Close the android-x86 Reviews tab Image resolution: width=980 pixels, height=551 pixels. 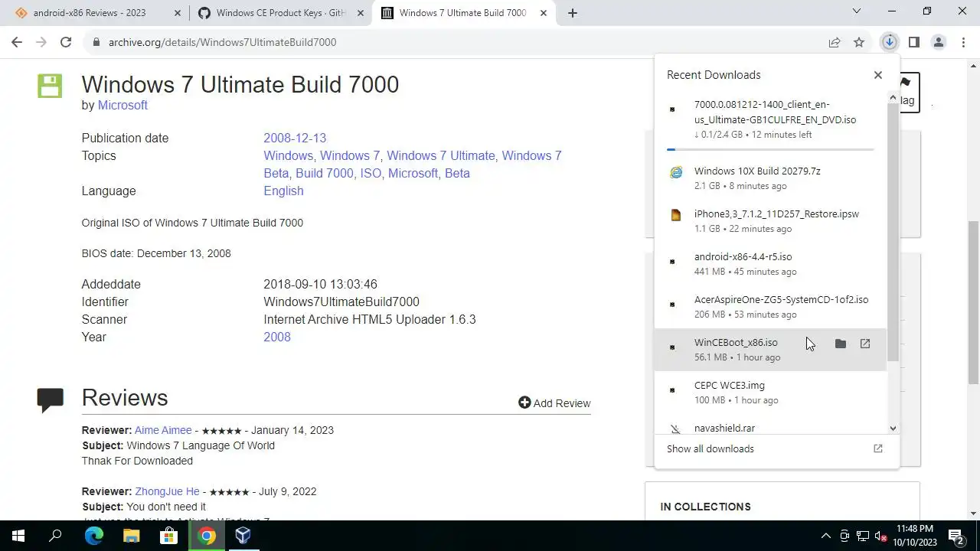point(178,13)
